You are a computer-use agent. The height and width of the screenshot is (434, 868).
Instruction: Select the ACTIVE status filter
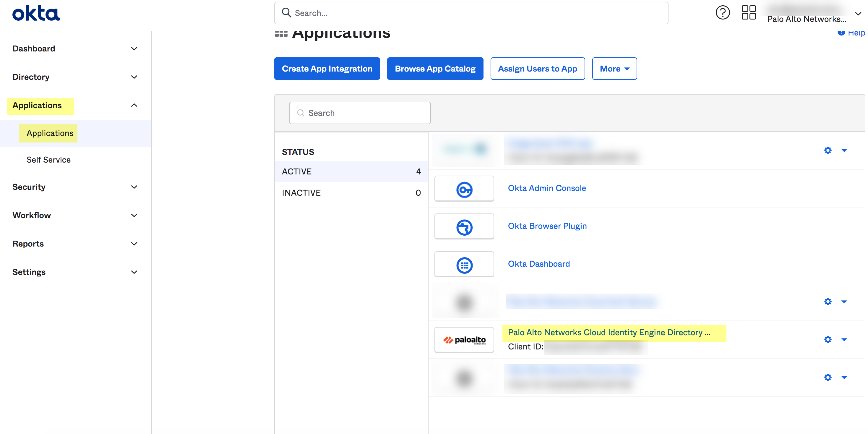pyautogui.click(x=297, y=171)
